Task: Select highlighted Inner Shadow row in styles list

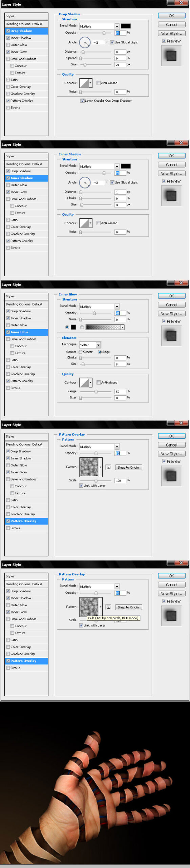Action: pyautogui.click(x=26, y=178)
